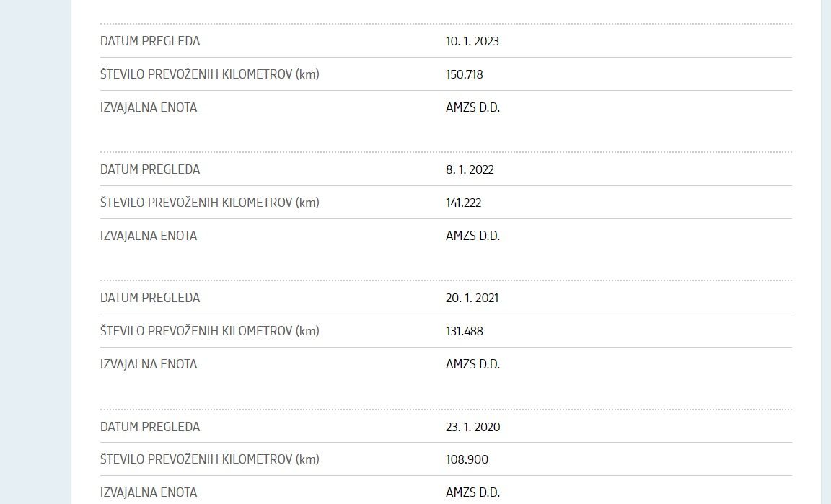The height and width of the screenshot is (504, 831).
Task: Click the inspection date 20. 1. 2021
Action: (x=472, y=298)
